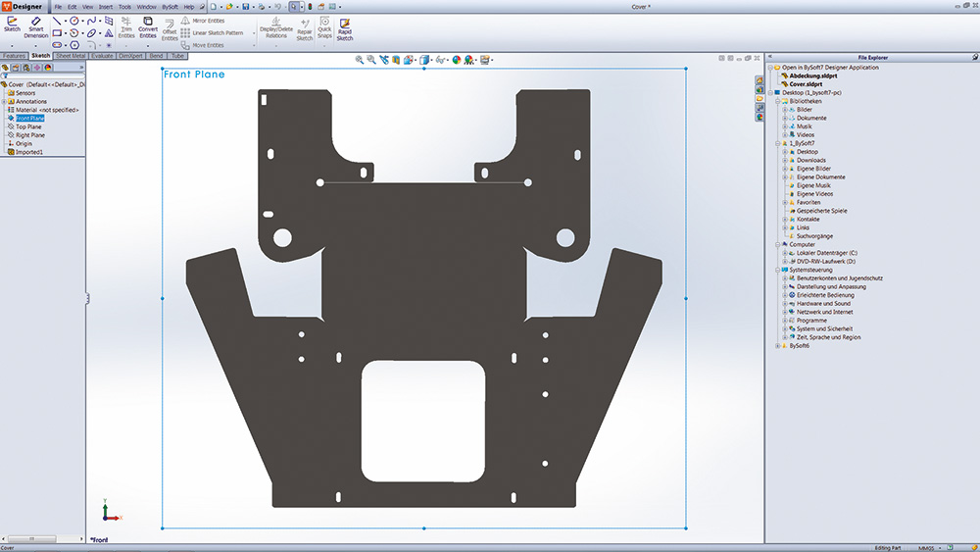The height and width of the screenshot is (552, 980).
Task: Switch to the Features tab
Action: 14,56
